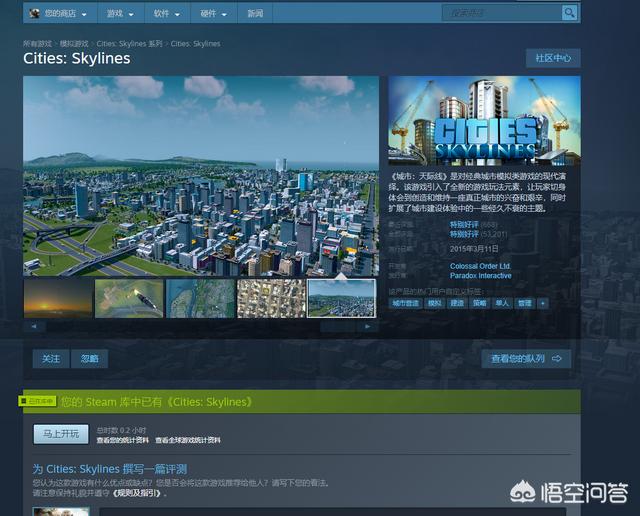The width and height of the screenshot is (640, 516).
Task: Open 查看您的队列 queue button
Action: point(526,359)
